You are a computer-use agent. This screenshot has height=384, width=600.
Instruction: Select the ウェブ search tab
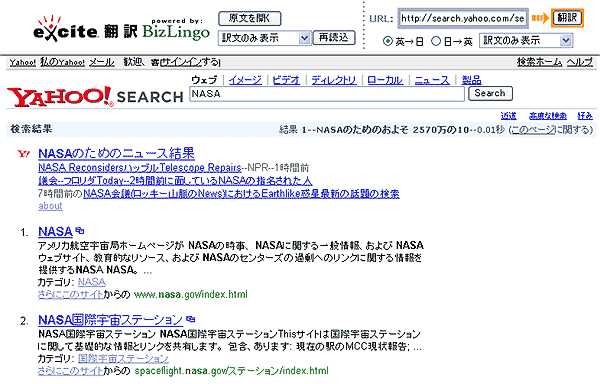tap(204, 80)
